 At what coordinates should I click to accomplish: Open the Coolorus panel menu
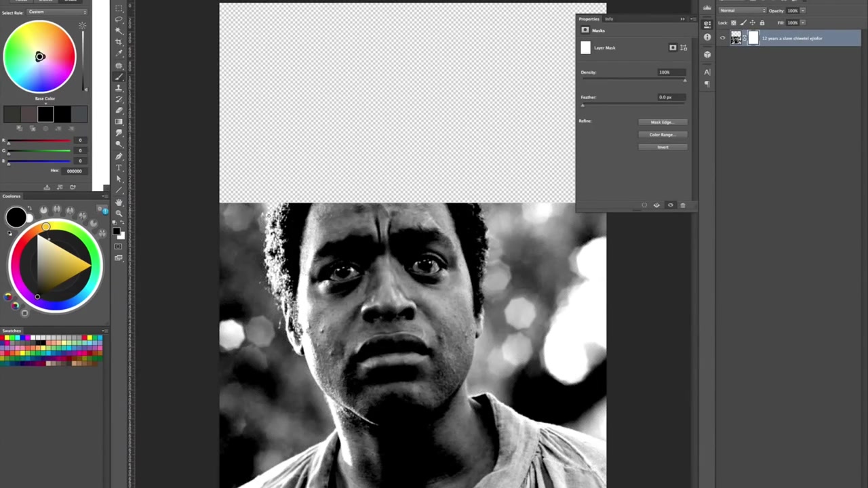(x=105, y=197)
